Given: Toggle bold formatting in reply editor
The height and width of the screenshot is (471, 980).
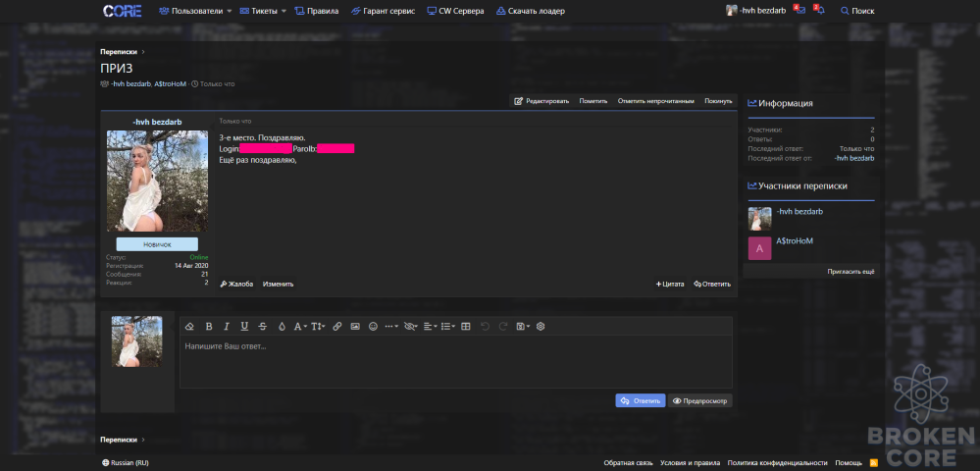Looking at the screenshot, I should (209, 326).
